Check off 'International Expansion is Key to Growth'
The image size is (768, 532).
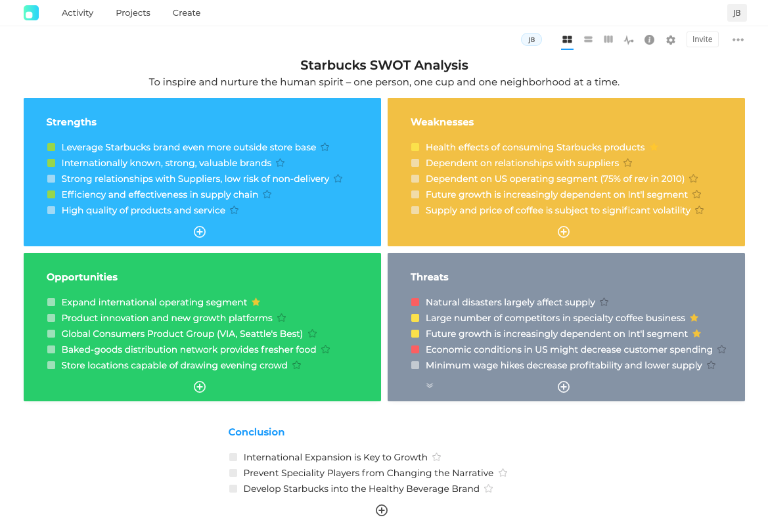(233, 457)
